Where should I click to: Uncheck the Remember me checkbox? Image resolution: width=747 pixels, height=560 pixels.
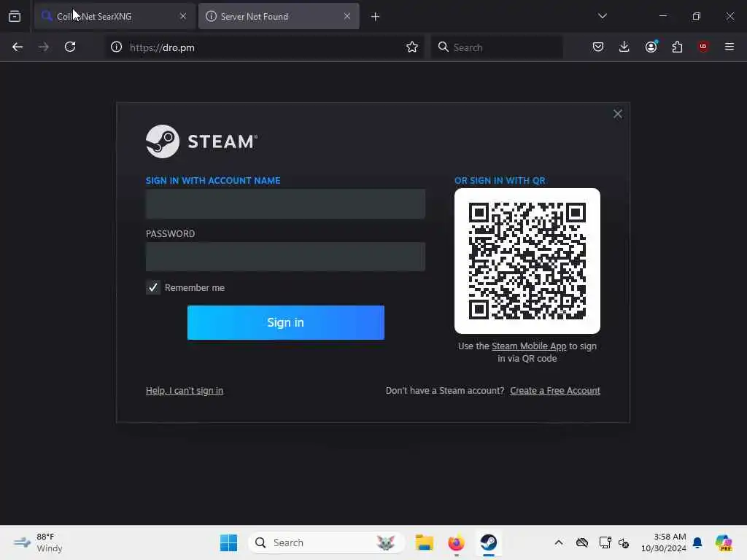pos(153,287)
